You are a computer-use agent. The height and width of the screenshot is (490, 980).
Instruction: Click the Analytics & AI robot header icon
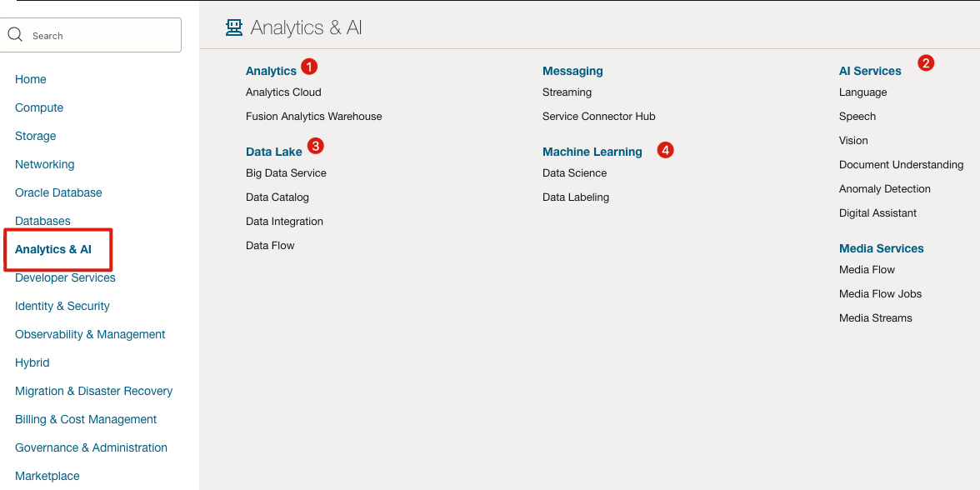234,27
